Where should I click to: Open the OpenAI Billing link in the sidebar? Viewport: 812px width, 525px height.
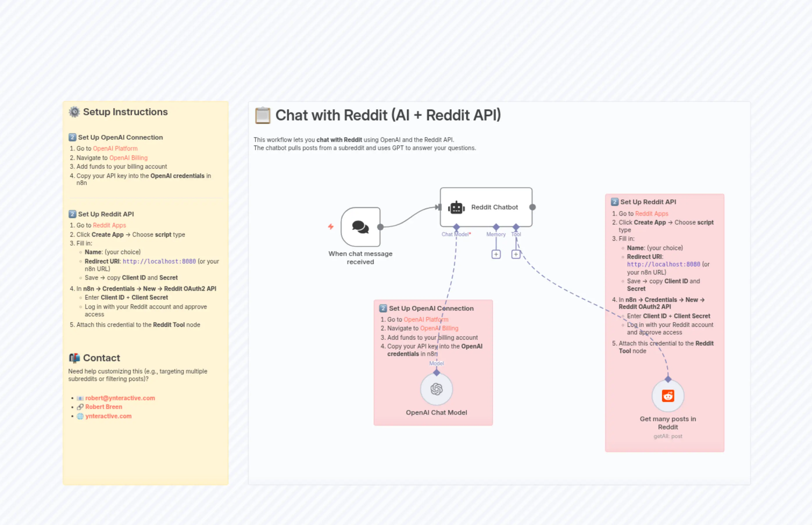tap(128, 158)
